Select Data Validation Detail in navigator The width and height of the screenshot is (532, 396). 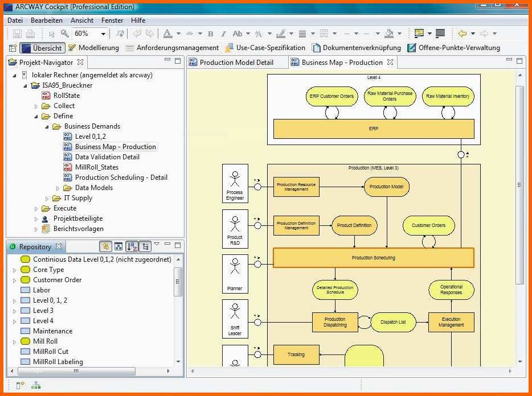pyautogui.click(x=107, y=157)
